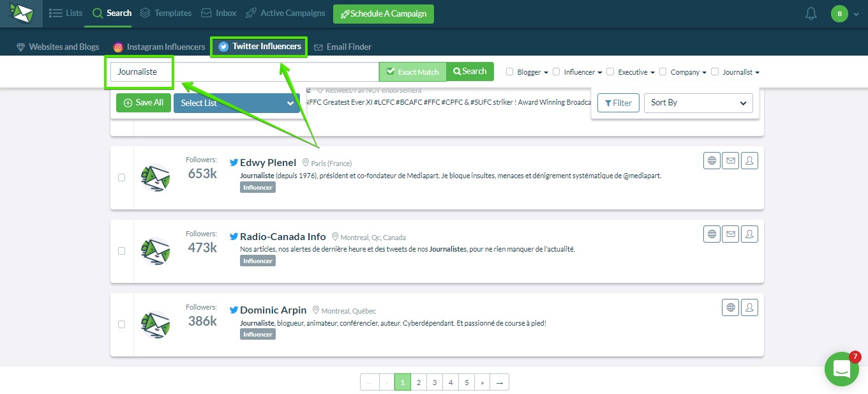
Task: Open the Inbox menu
Action: tap(218, 13)
